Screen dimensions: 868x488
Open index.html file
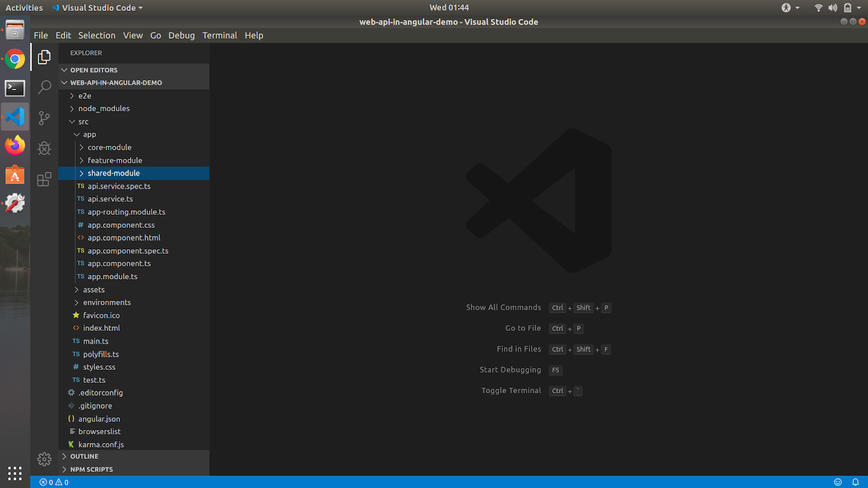134,328
